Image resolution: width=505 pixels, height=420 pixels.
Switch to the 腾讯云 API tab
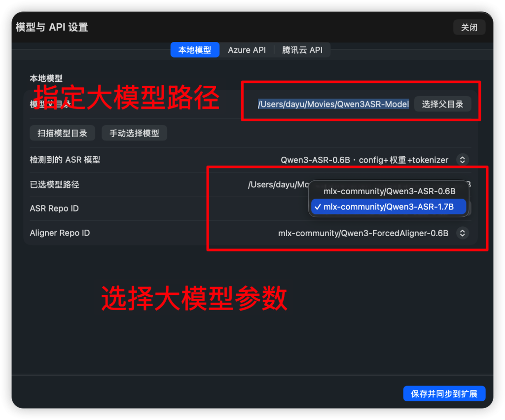pos(302,50)
